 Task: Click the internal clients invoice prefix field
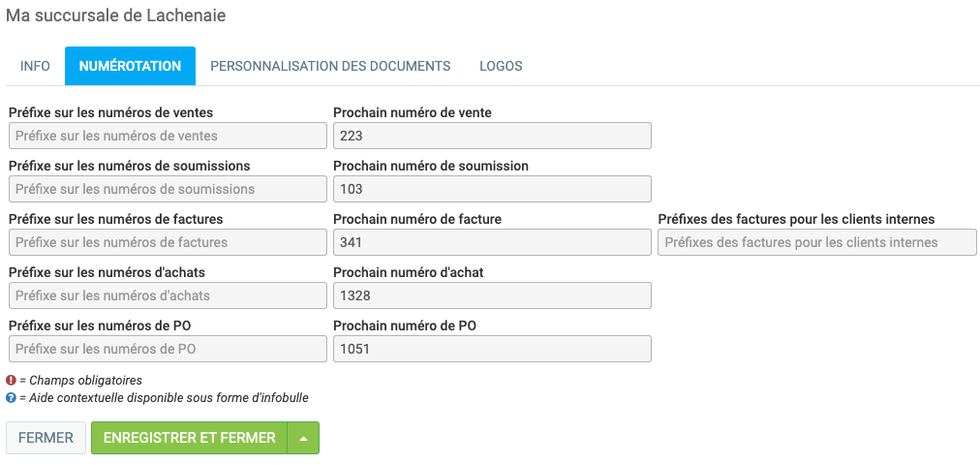[817, 242]
